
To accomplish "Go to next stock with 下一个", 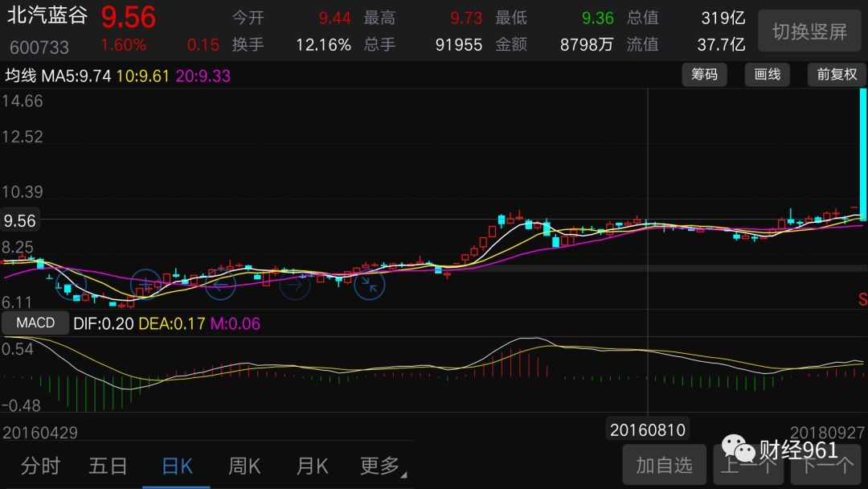I will (826, 465).
